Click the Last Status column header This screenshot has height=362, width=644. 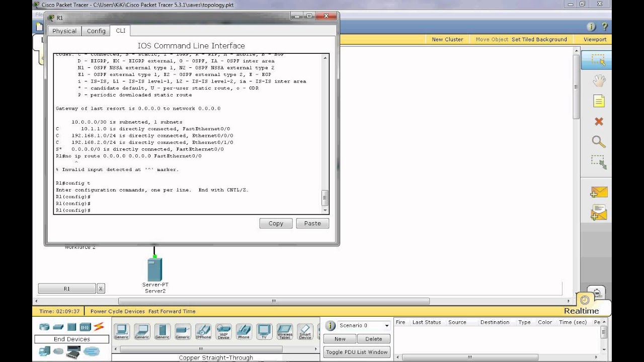click(427, 322)
